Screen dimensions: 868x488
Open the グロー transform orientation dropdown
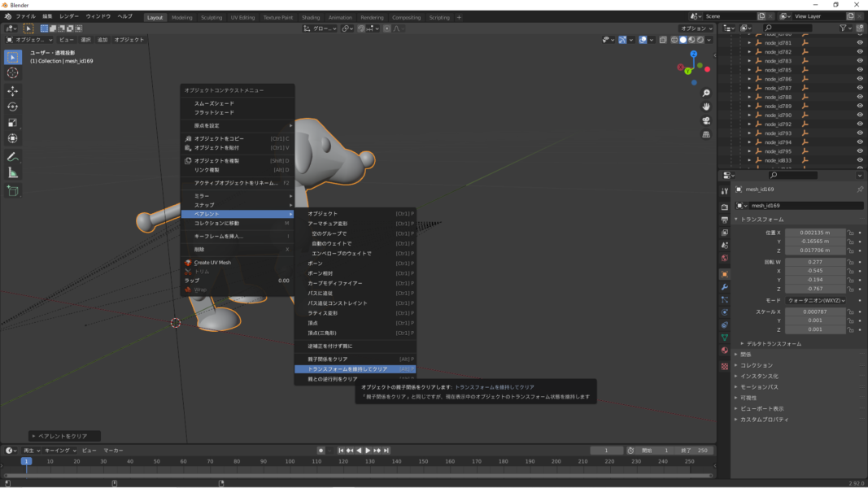[x=320, y=28]
